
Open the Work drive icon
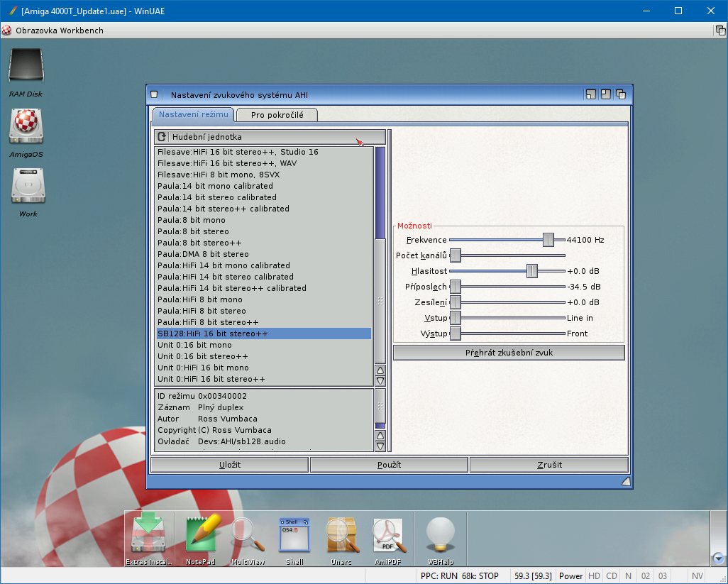pyautogui.click(x=28, y=187)
